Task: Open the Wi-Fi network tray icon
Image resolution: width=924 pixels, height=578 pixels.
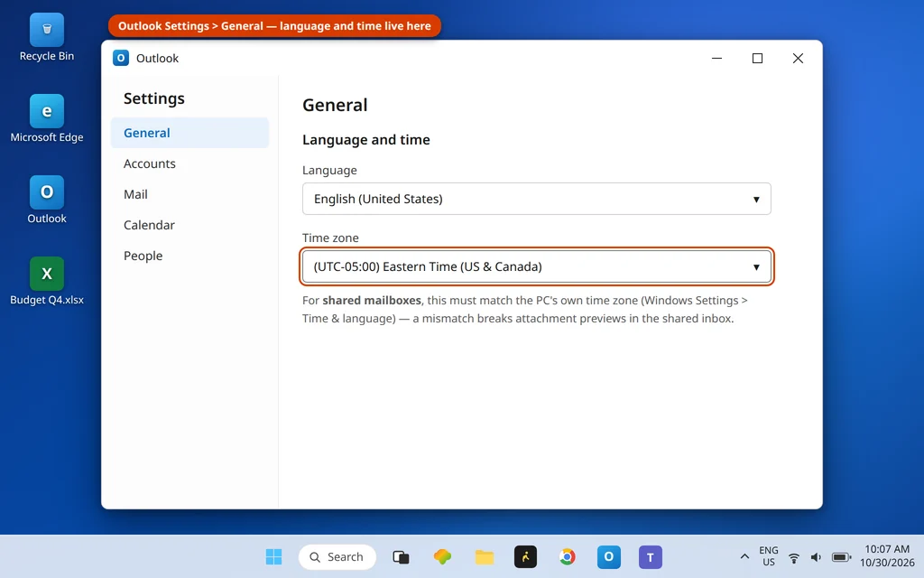Action: point(794,556)
